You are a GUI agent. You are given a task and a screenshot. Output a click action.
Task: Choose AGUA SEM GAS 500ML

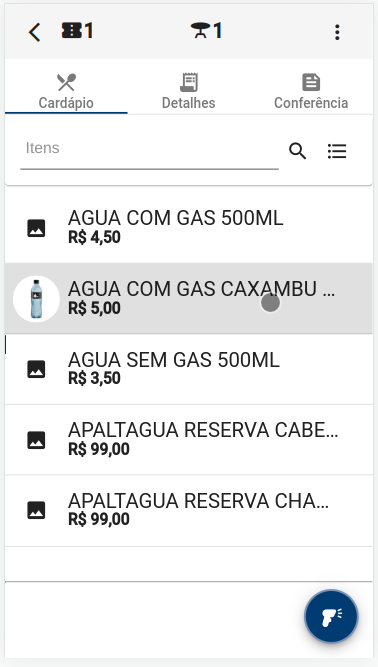188,369
